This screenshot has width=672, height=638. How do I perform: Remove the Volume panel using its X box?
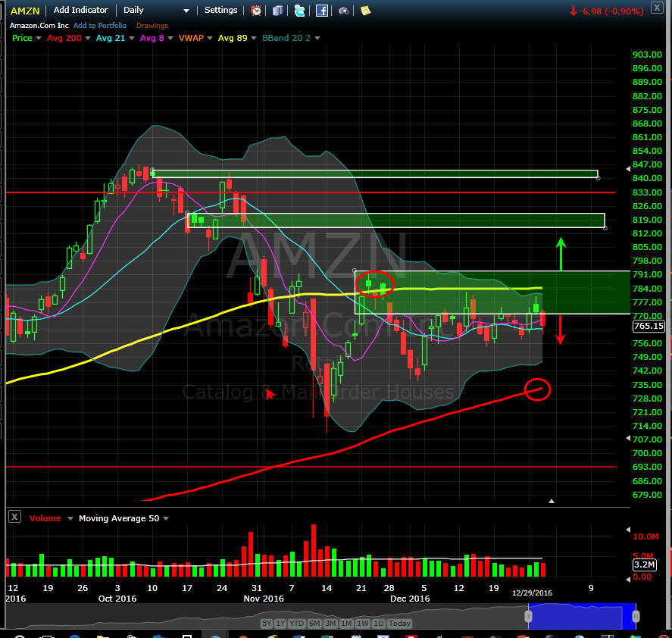pyautogui.click(x=14, y=518)
